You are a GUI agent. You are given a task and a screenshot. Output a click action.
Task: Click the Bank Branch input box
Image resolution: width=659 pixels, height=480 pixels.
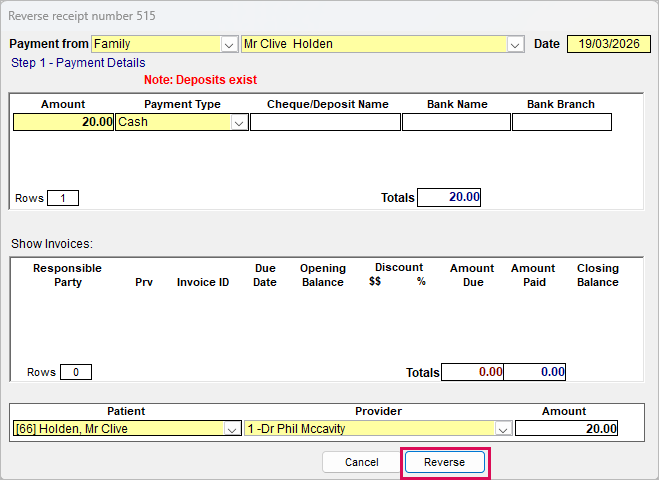[x=561, y=122]
